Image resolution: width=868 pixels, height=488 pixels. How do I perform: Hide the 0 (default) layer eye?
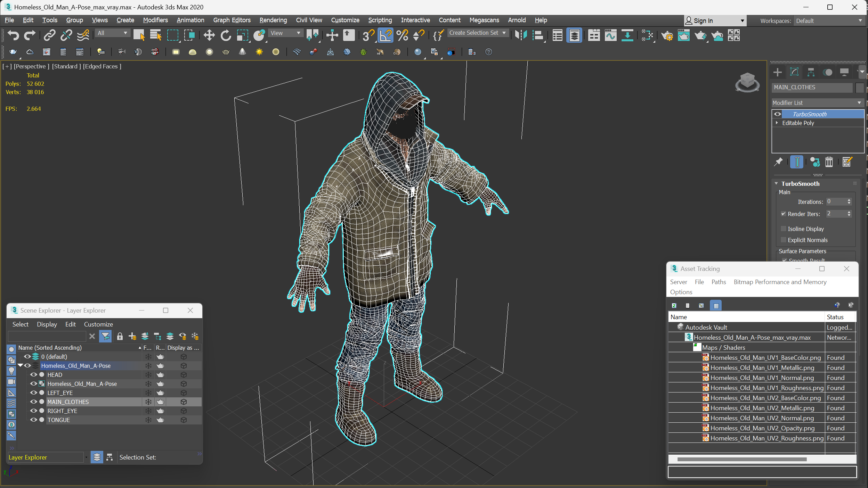[x=27, y=357]
